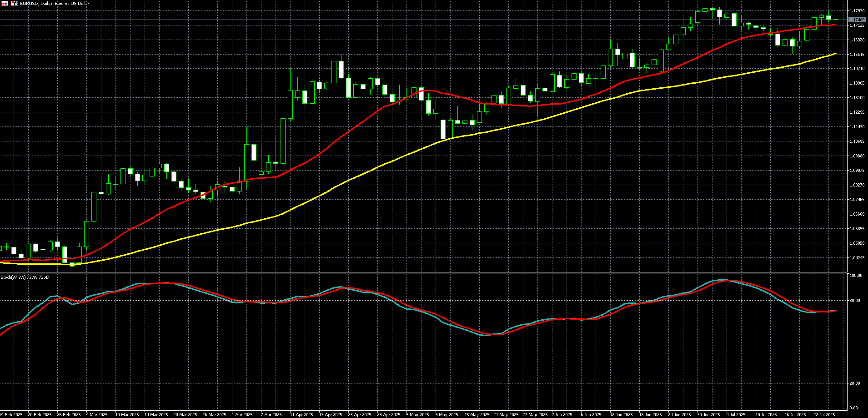Image resolution: width=868 pixels, height=418 pixels.
Task: Click the 1.14710 price axis label
Action: coord(857,69)
